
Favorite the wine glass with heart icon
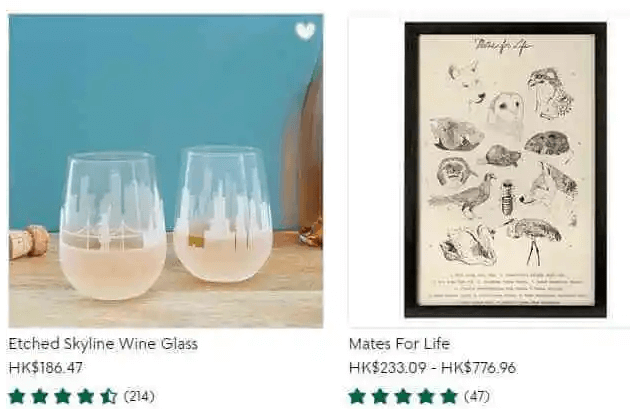(305, 31)
